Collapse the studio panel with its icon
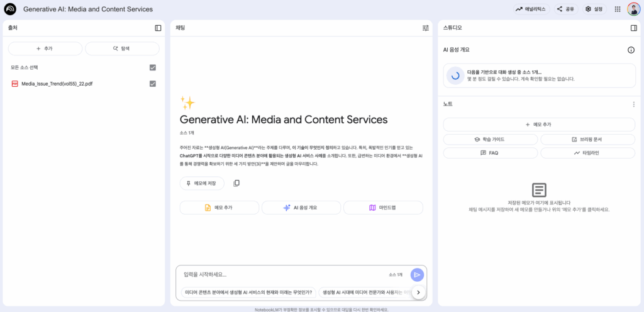 [633, 28]
